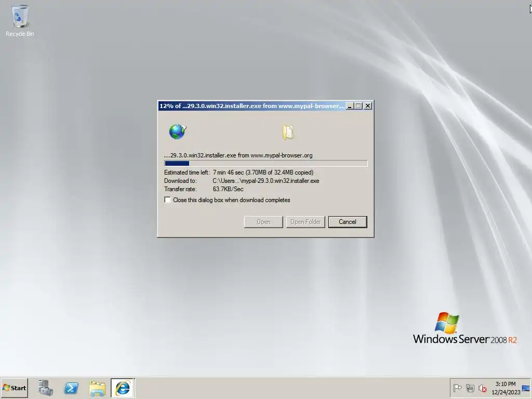The height and width of the screenshot is (399, 532).
Task: Click file name text above progress bar
Action: (x=238, y=155)
